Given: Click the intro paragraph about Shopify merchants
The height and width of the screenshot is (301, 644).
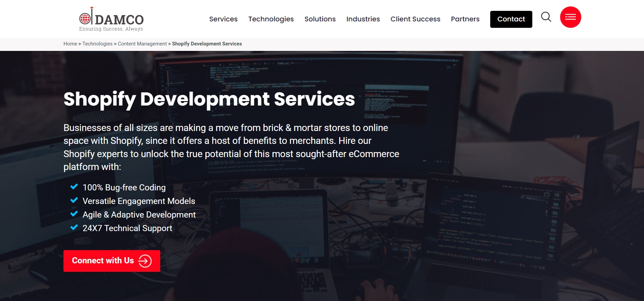Looking at the screenshot, I should tap(231, 147).
